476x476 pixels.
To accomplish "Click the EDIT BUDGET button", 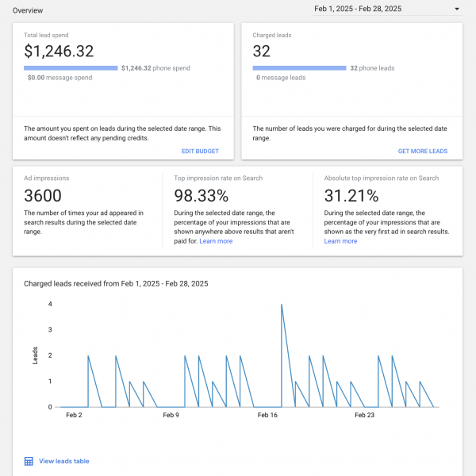I will 202,151.
